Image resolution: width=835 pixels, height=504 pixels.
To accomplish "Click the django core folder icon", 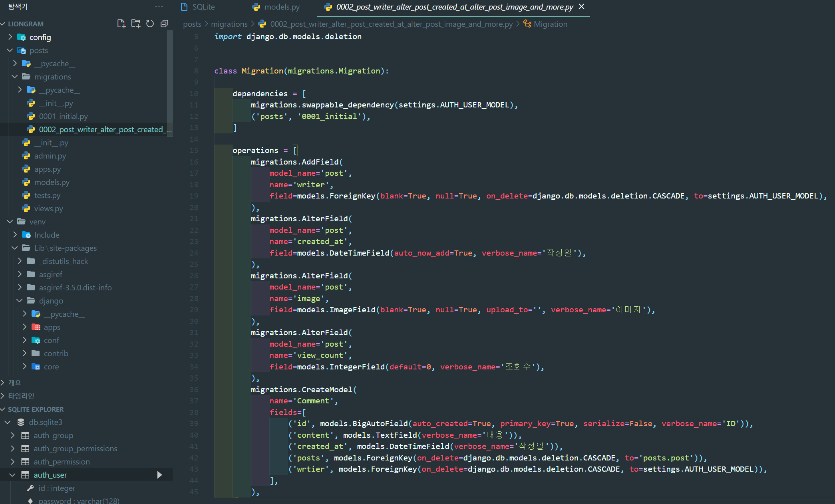I will [x=36, y=367].
